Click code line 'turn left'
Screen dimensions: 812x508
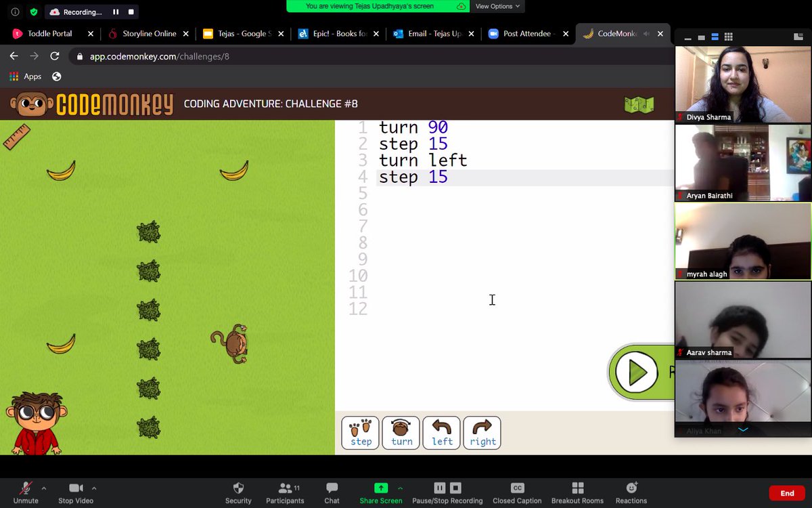coord(423,161)
